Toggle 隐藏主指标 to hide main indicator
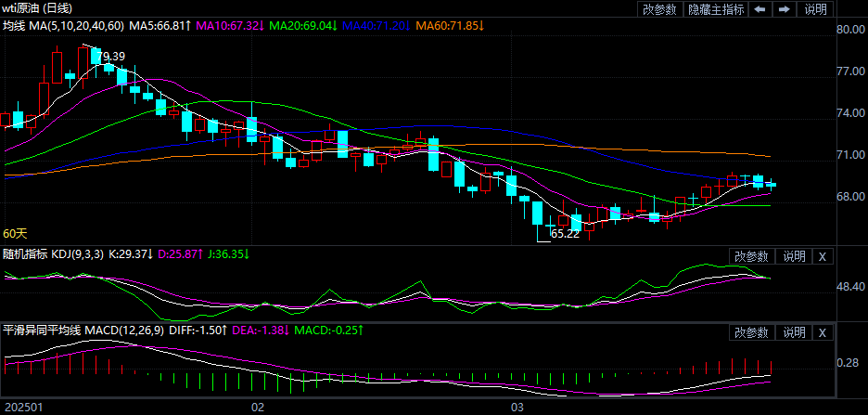Image resolution: width=868 pixels, height=415 pixels. (x=716, y=9)
